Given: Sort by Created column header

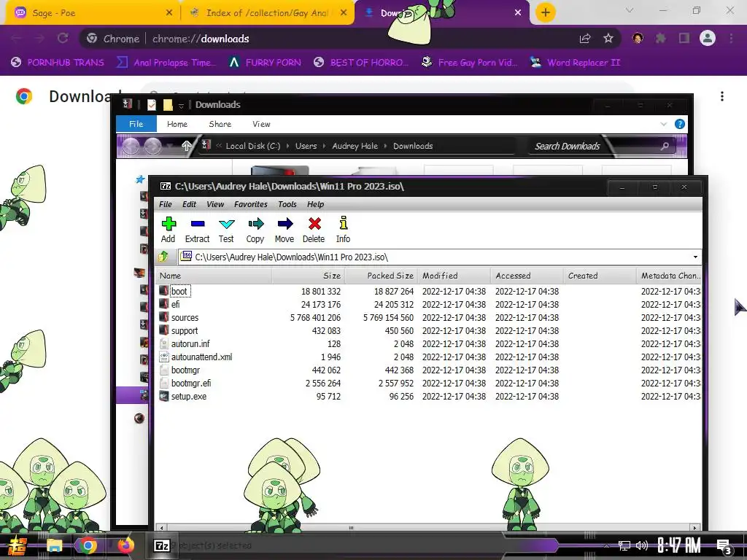Looking at the screenshot, I should point(600,276).
